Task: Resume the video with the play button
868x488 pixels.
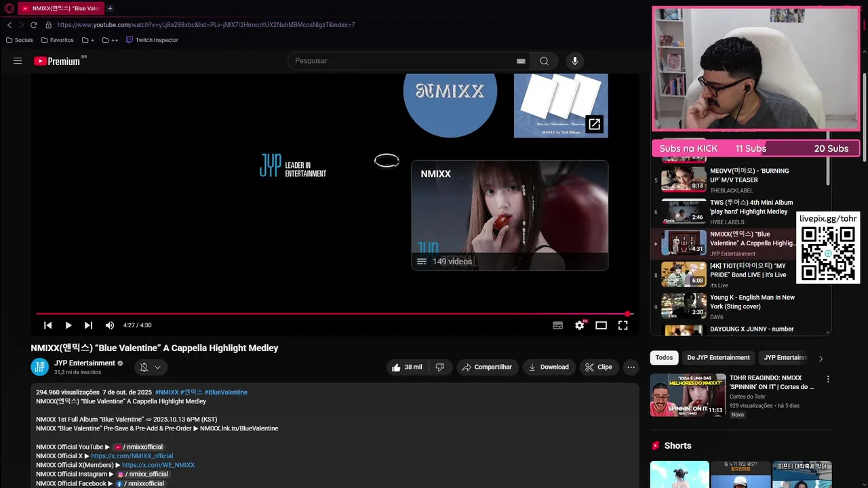Action: point(68,325)
